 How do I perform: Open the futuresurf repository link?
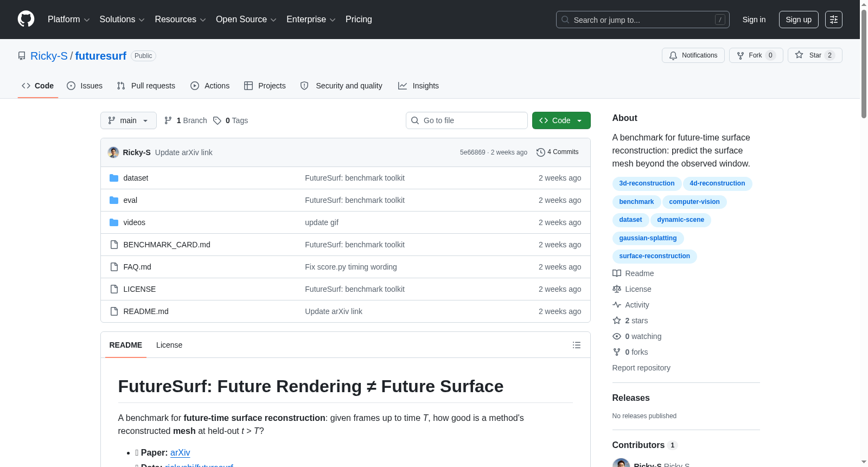click(101, 56)
